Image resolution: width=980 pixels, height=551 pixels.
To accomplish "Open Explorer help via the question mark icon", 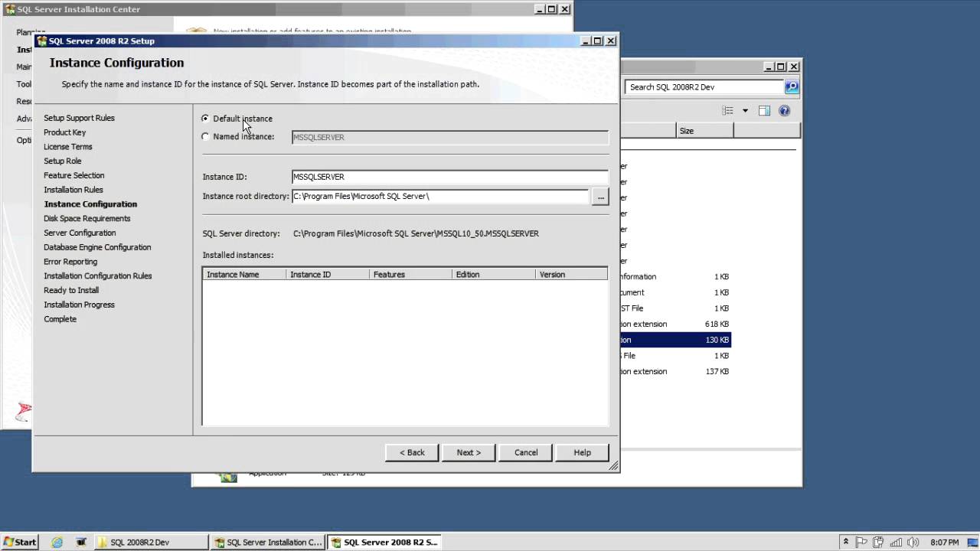I will click(x=782, y=110).
